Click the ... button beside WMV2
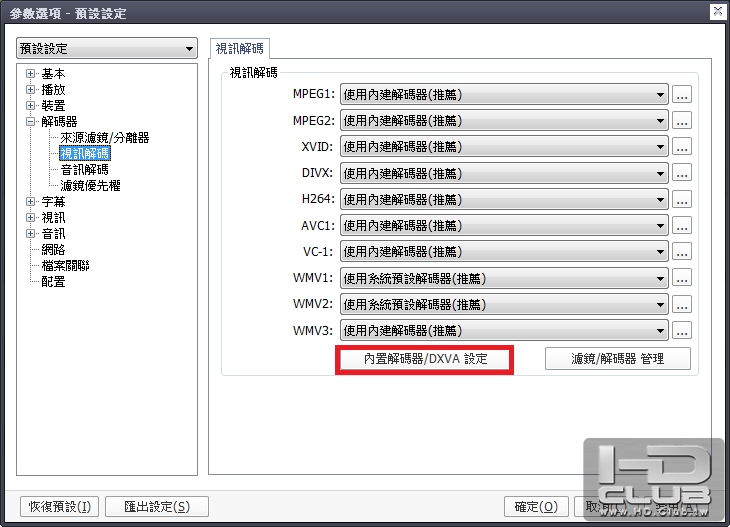 682,304
